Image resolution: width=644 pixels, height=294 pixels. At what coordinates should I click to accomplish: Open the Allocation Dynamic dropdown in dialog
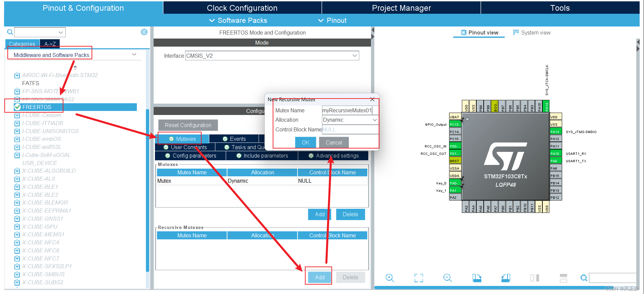point(375,120)
